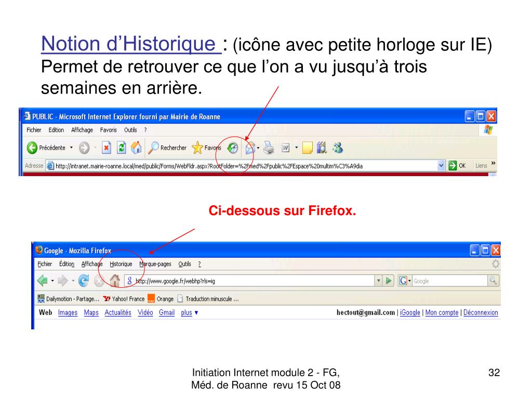Click in the IE address field

245,166
